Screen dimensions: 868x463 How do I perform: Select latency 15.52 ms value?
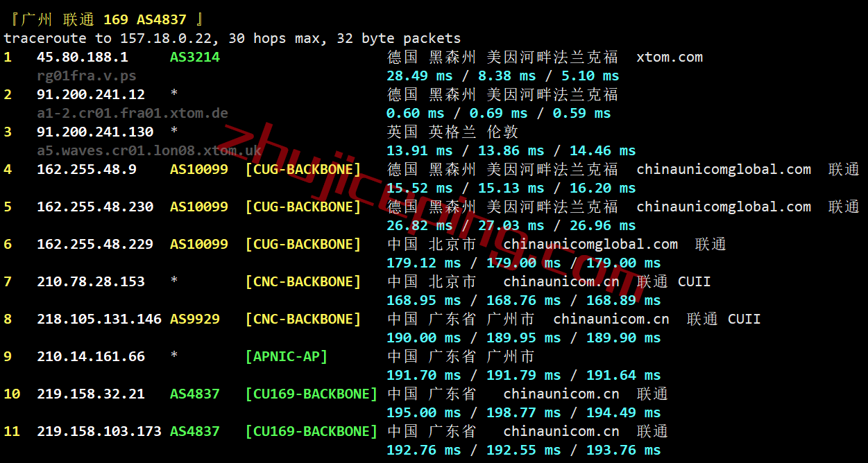(x=420, y=188)
